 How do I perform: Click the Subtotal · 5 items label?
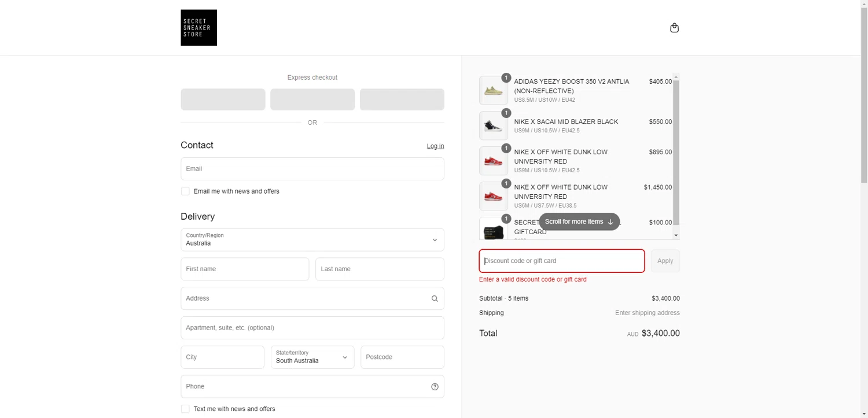point(503,298)
